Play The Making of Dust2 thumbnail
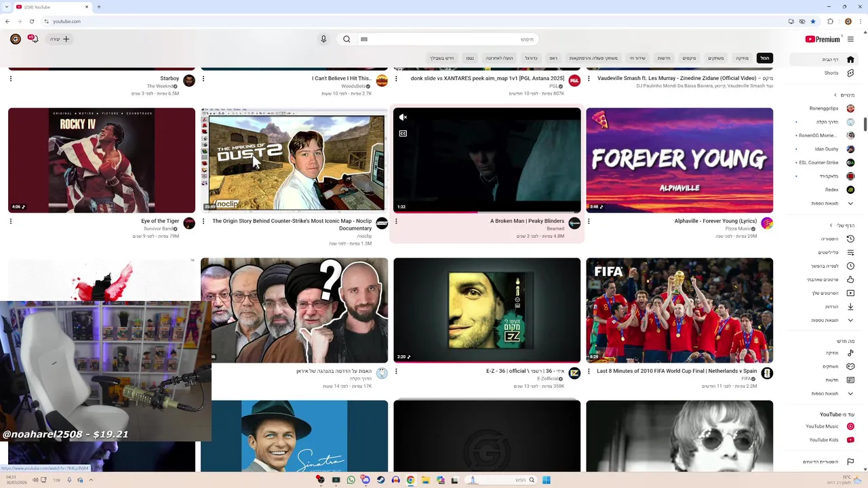868x488 pixels. [x=294, y=161]
